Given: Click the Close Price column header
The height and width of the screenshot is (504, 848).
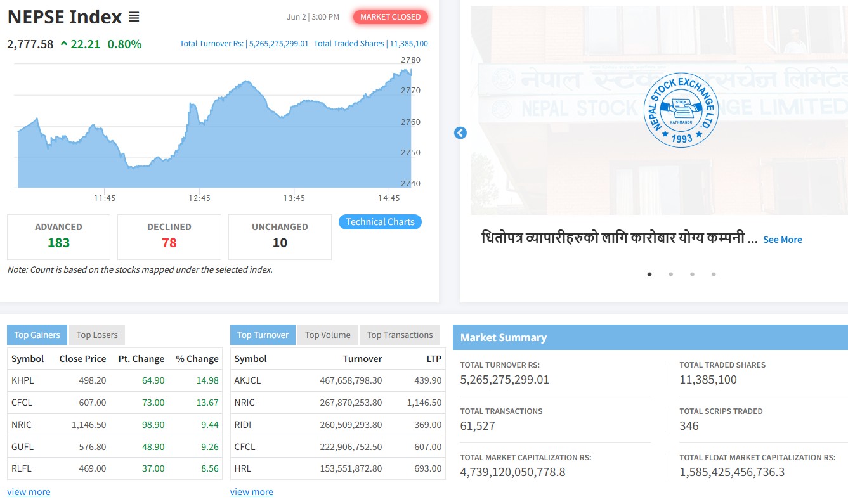Looking at the screenshot, I should tap(82, 359).
